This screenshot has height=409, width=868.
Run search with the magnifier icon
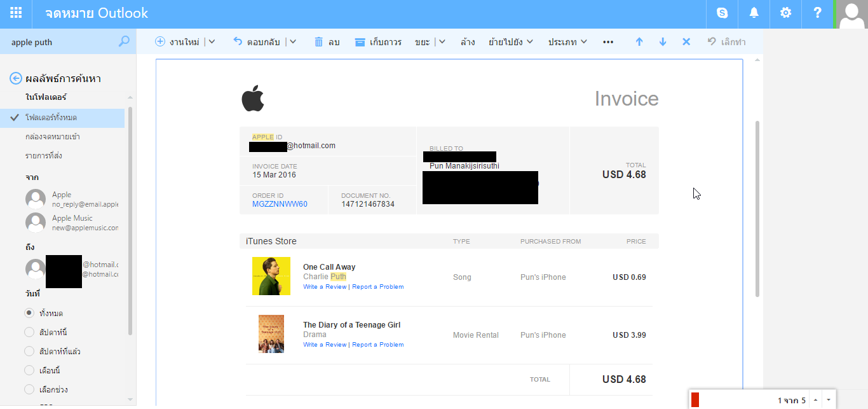tap(124, 41)
